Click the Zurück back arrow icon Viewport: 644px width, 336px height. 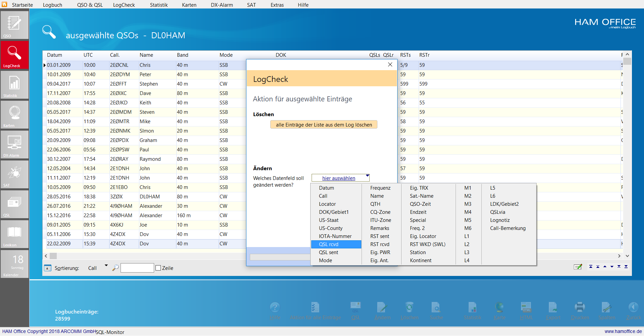click(633, 307)
